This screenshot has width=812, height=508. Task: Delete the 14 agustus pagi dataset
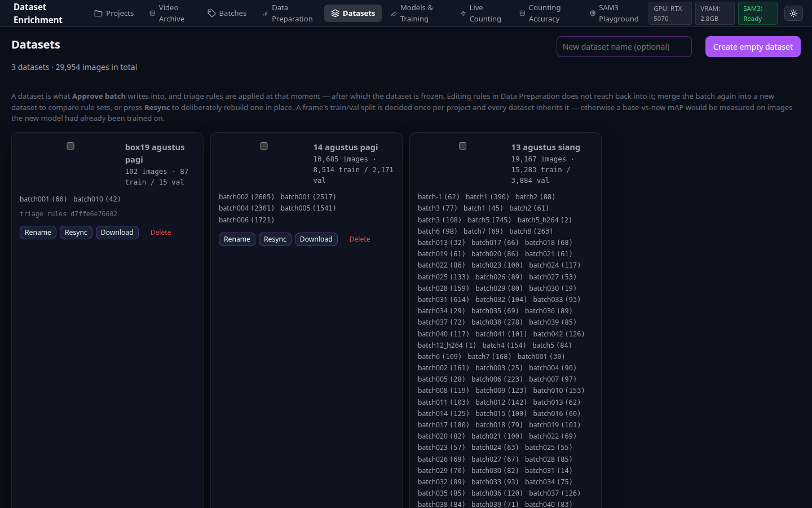(360, 239)
